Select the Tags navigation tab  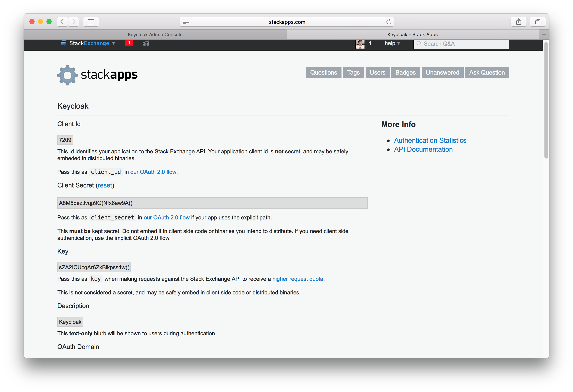pyautogui.click(x=354, y=73)
